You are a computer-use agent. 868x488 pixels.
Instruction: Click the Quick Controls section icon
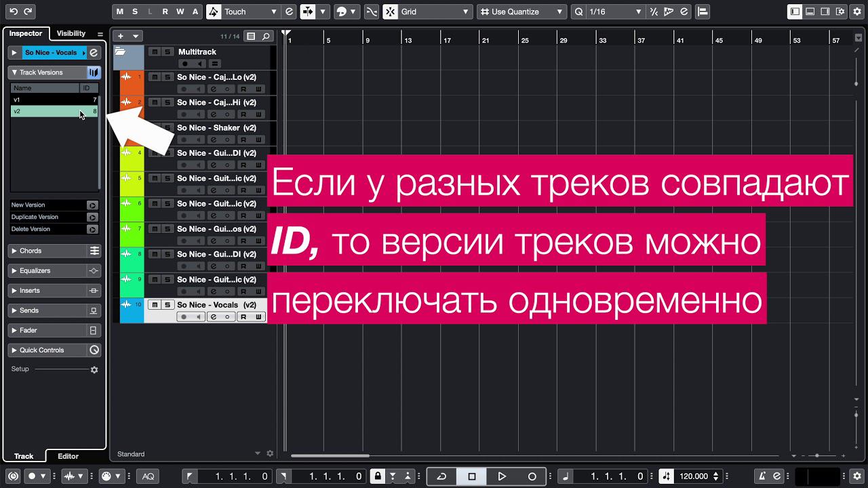[94, 350]
